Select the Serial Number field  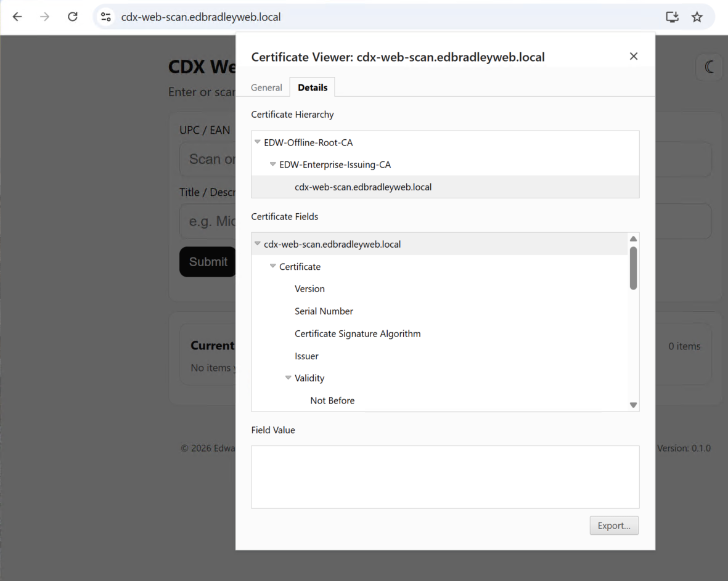(x=324, y=311)
